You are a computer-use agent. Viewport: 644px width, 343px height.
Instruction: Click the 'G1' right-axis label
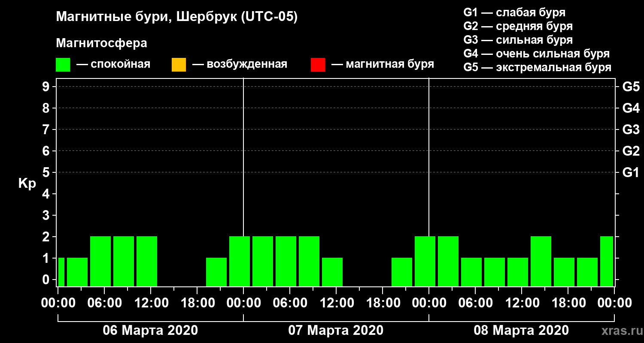pyautogui.click(x=631, y=172)
